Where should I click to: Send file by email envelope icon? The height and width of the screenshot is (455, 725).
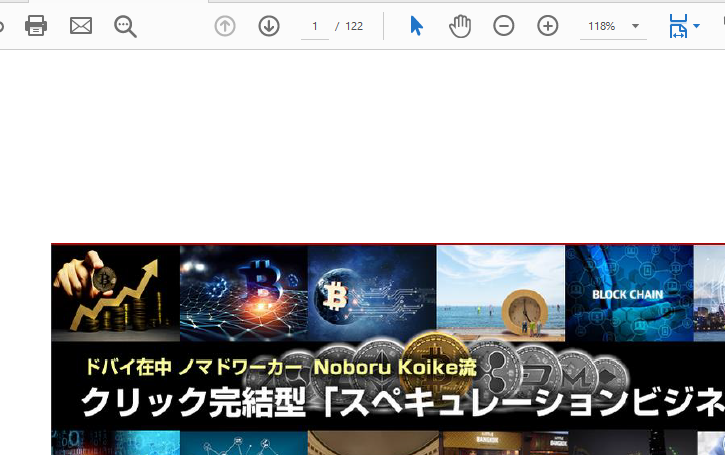pyautogui.click(x=81, y=26)
